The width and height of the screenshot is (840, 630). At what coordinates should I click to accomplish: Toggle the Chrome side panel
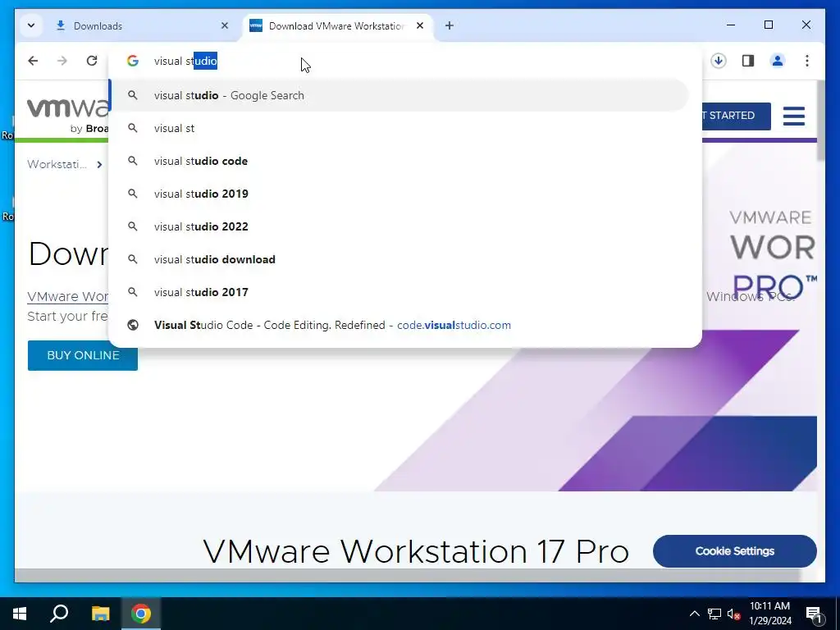(748, 61)
